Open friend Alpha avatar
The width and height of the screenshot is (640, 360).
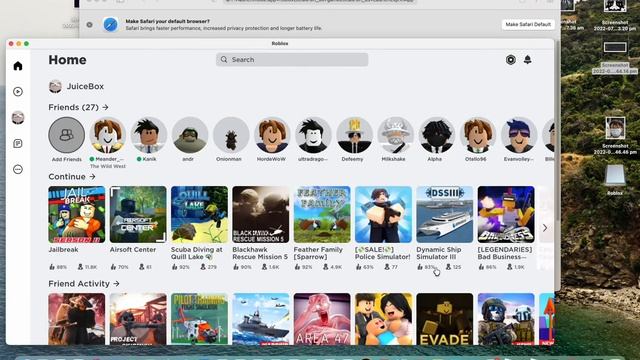point(436,135)
